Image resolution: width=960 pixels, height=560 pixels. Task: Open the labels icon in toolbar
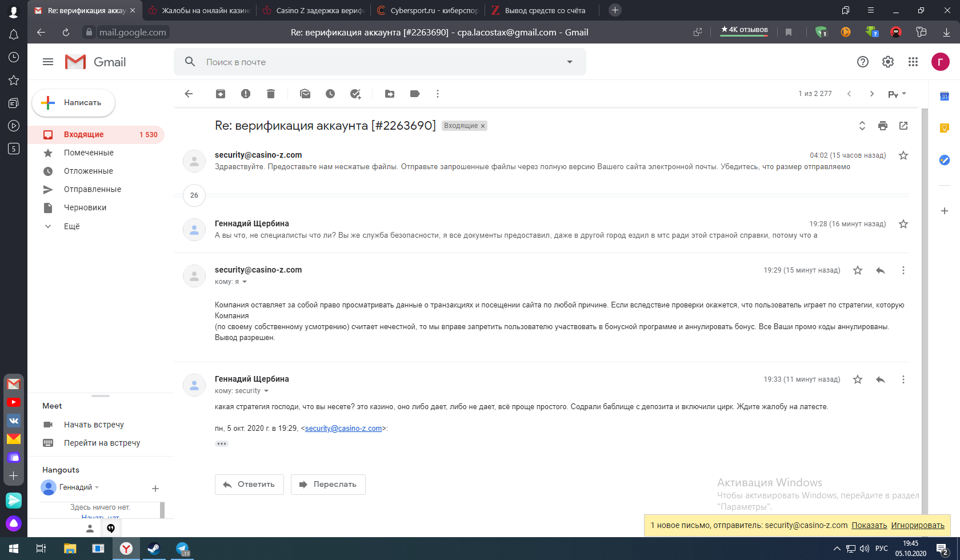(415, 94)
